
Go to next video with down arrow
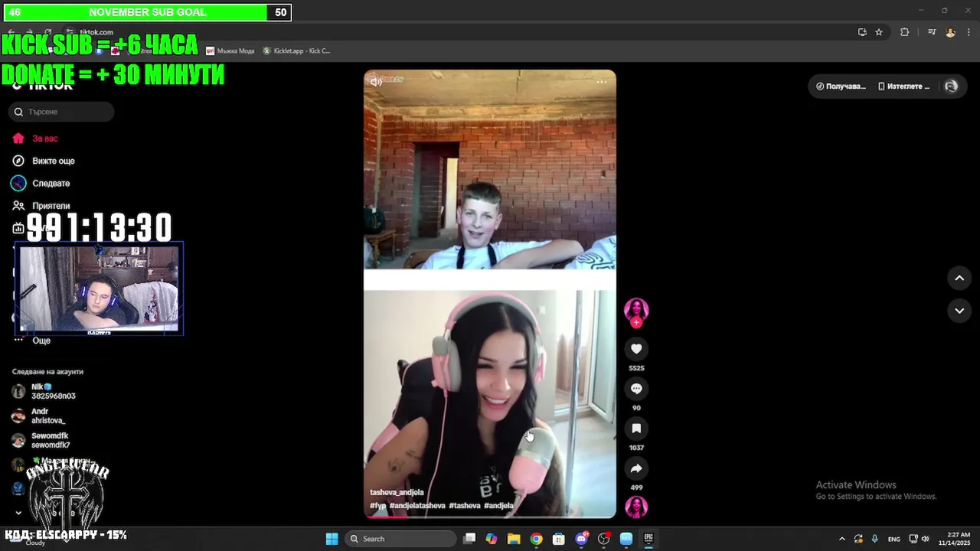click(959, 311)
